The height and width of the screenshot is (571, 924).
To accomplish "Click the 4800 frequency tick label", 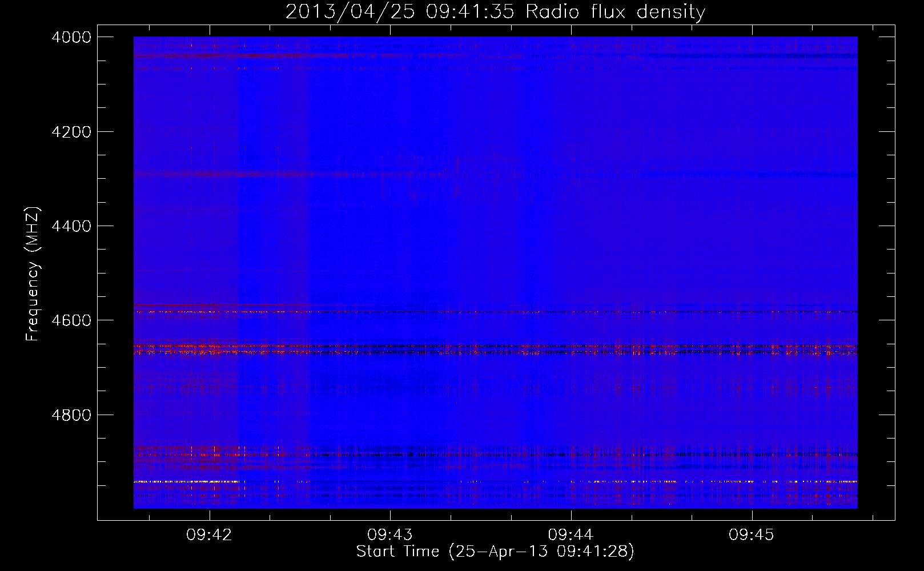I will (71, 415).
